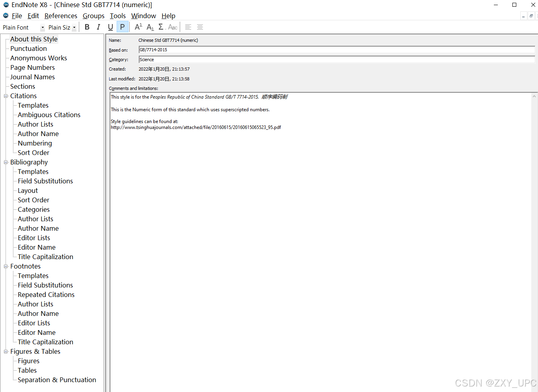538x392 pixels.
Task: Click the Based on input field
Action: (x=337, y=50)
